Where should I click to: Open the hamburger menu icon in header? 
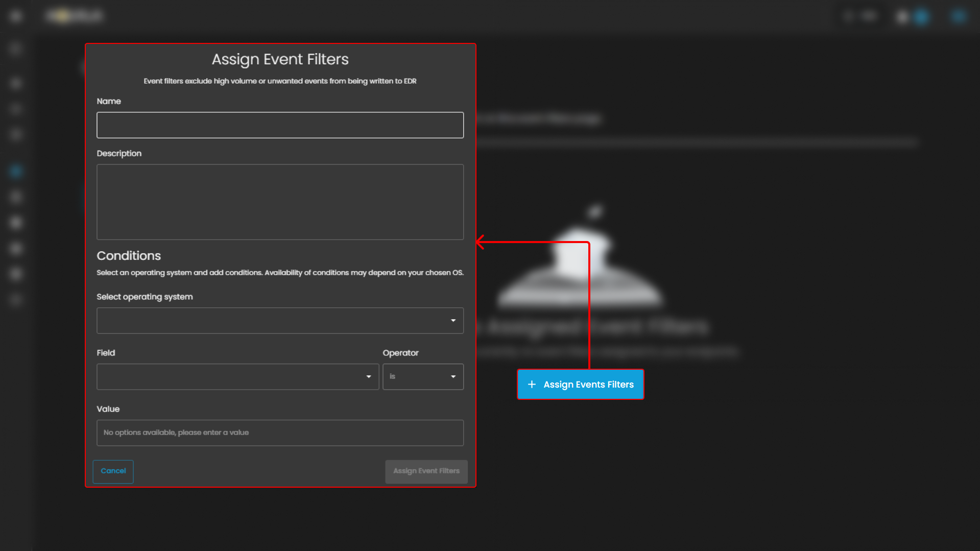[x=16, y=16]
